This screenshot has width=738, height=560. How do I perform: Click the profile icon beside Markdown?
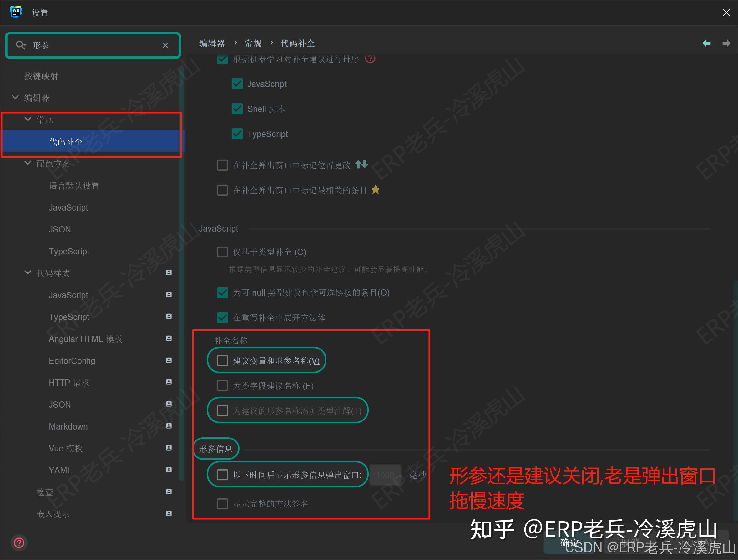pyautogui.click(x=169, y=426)
